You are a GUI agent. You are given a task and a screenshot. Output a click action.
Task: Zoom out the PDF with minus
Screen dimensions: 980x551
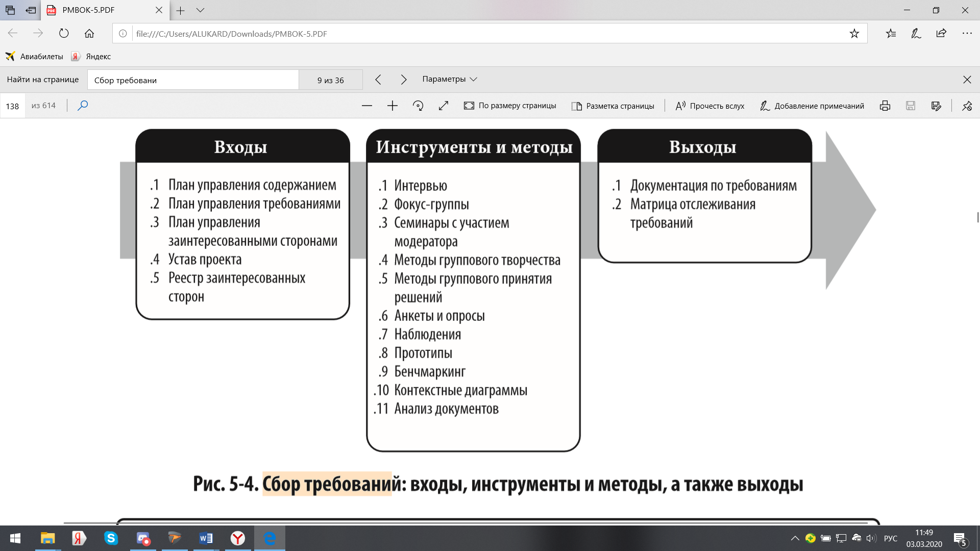(367, 106)
